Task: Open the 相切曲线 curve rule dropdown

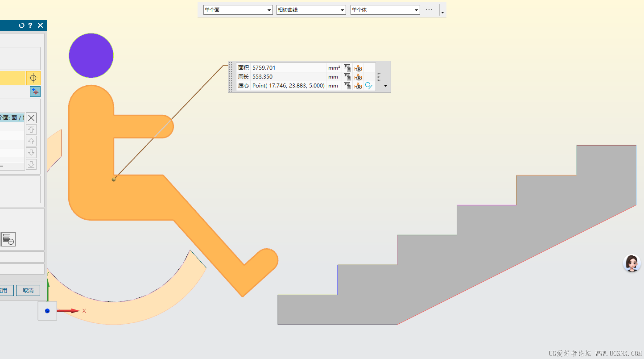Action: tap(311, 10)
